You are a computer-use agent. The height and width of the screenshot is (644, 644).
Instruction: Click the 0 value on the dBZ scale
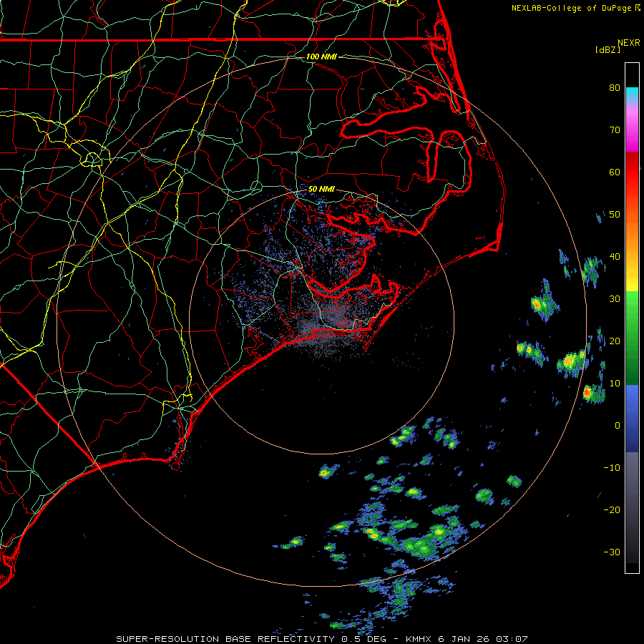pyautogui.click(x=618, y=426)
